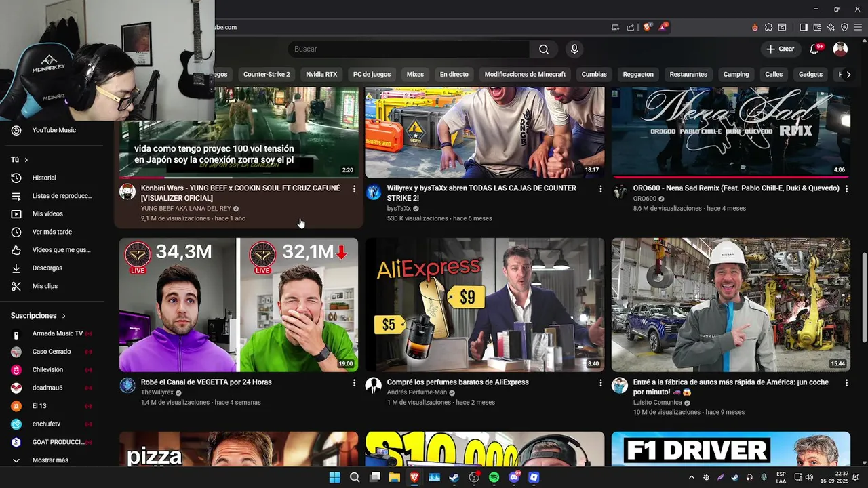Activate voice search microphone
This screenshot has height=488, width=868.
click(x=574, y=49)
